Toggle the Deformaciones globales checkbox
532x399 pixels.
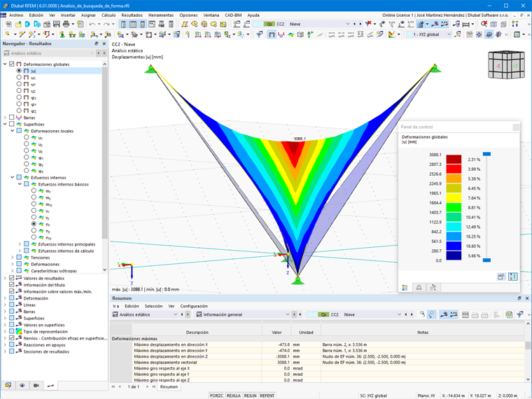[11, 64]
